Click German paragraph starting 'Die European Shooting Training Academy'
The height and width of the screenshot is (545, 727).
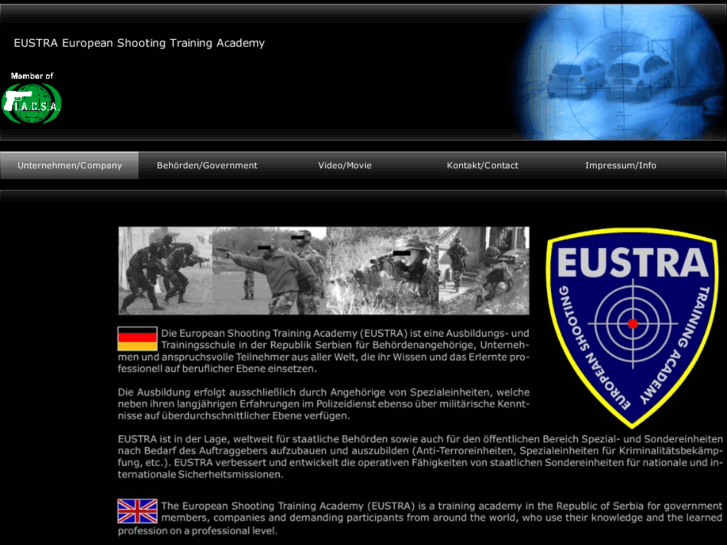[324, 351]
